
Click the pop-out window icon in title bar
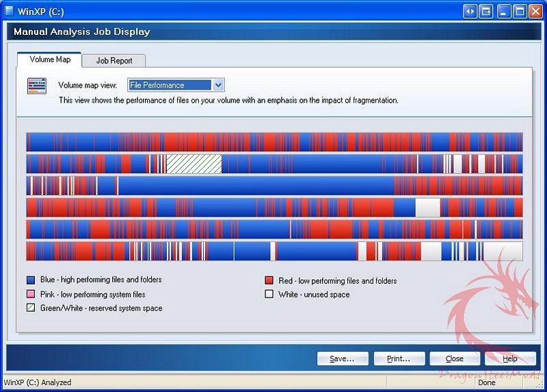pyautogui.click(x=486, y=11)
